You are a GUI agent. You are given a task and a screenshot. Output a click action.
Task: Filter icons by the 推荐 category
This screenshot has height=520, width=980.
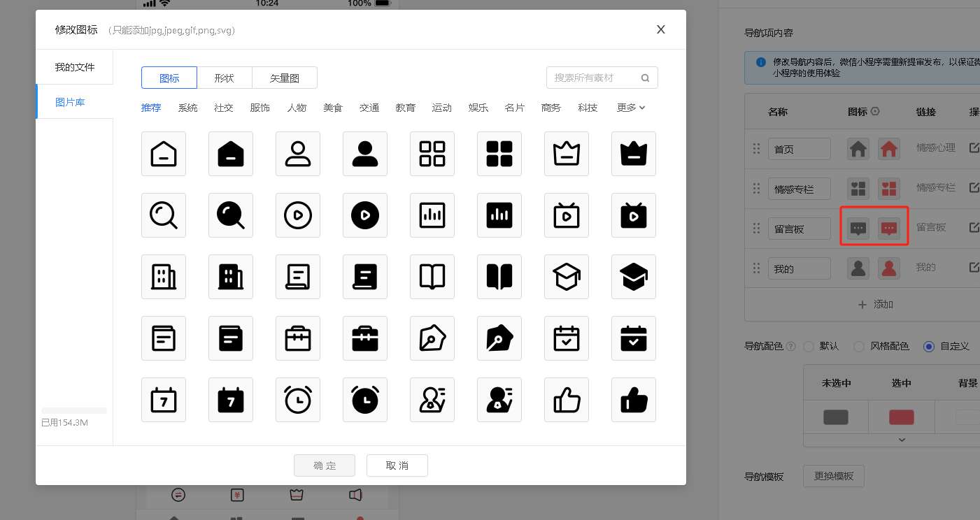151,108
